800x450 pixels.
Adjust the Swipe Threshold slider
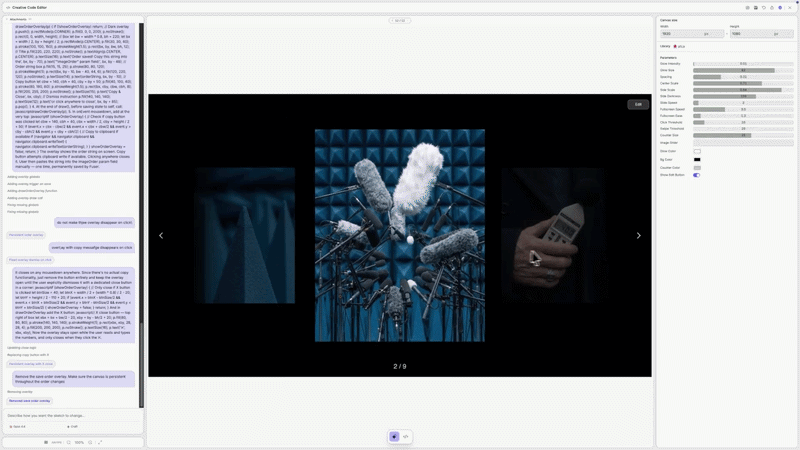point(743,129)
